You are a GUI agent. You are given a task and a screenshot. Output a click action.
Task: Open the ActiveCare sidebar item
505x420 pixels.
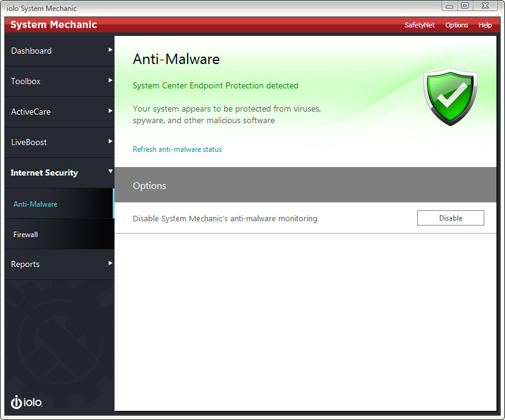pyautogui.click(x=60, y=112)
